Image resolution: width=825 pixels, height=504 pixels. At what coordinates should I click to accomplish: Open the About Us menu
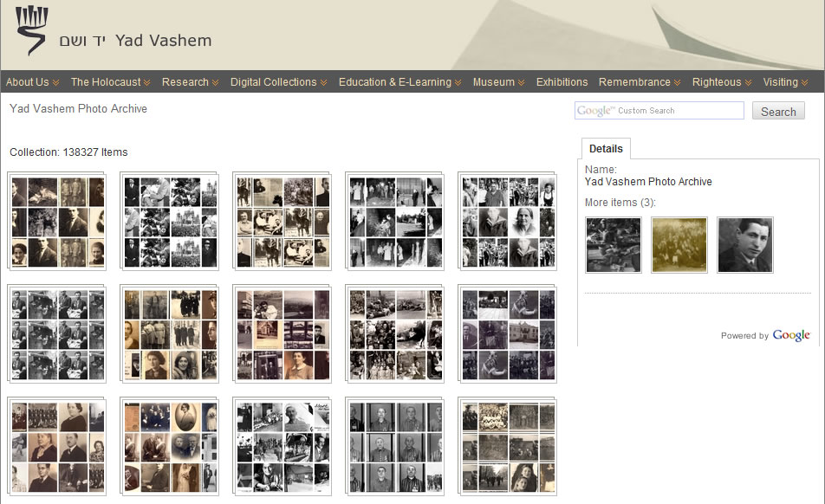28,82
